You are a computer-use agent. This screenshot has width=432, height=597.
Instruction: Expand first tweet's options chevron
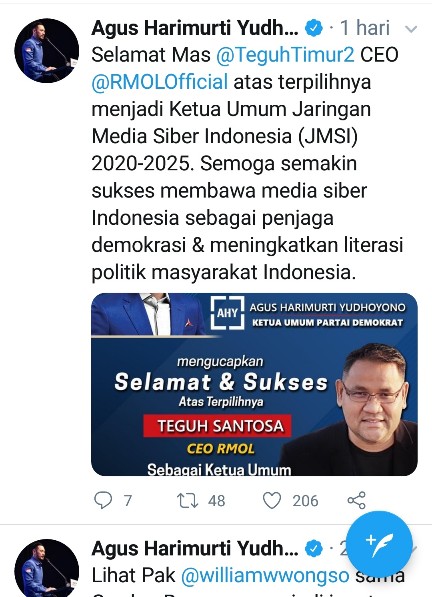(411, 29)
